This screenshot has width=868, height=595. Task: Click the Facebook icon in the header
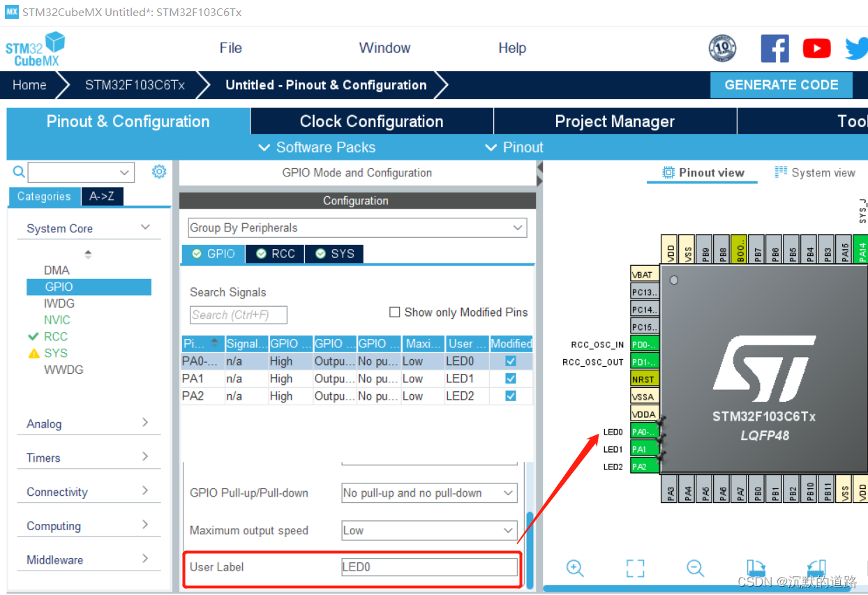point(775,49)
